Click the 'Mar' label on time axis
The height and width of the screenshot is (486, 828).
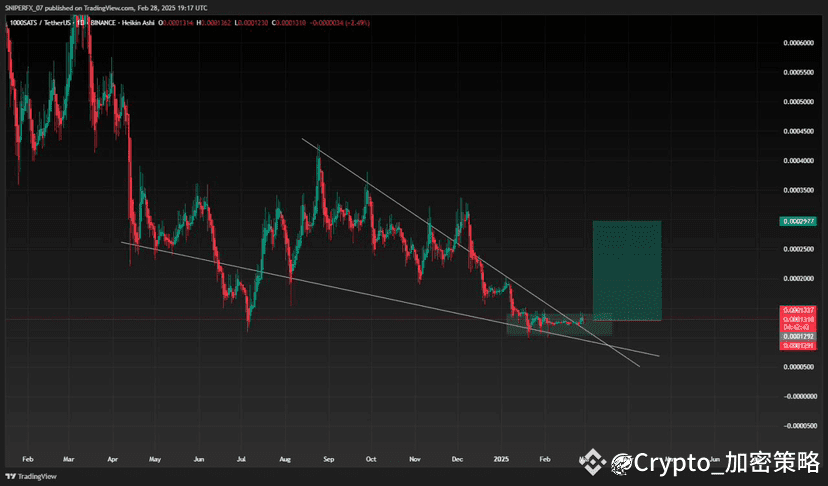(x=68, y=459)
